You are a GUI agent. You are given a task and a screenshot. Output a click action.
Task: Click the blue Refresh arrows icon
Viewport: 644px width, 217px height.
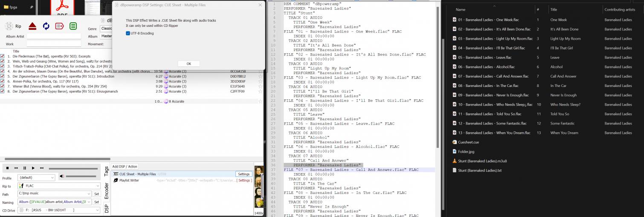pos(46,26)
